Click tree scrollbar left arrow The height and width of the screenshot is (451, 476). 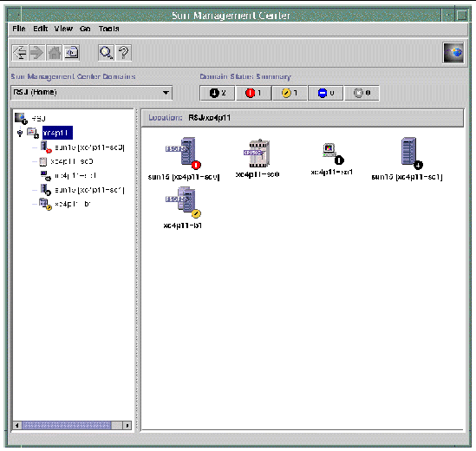[17, 426]
